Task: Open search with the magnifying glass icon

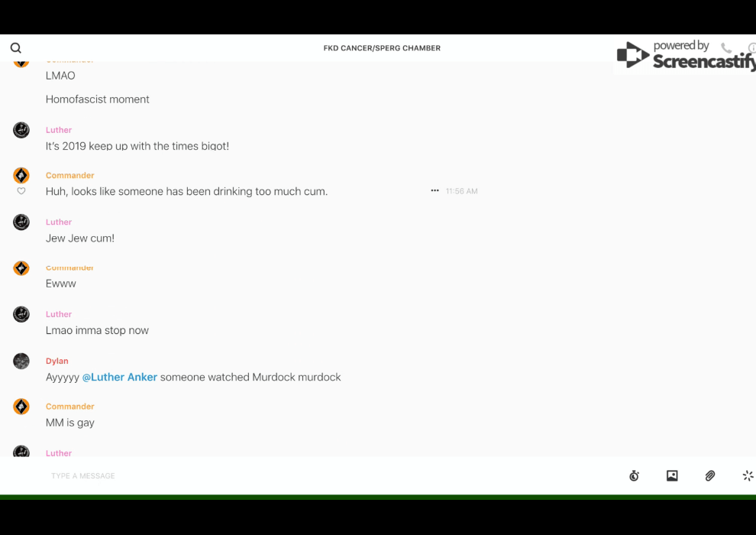Action: 16,48
